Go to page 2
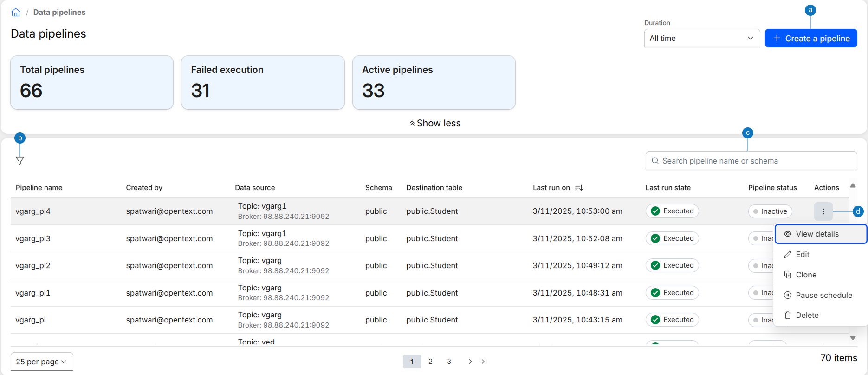868x375 pixels. [430, 362]
